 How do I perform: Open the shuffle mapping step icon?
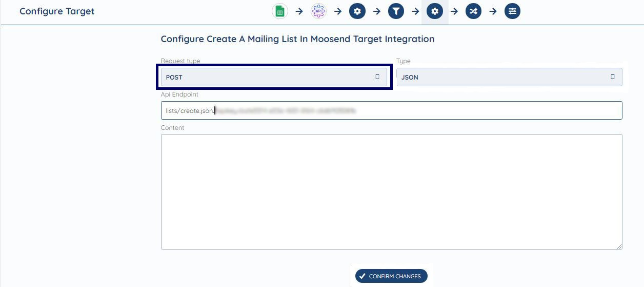click(x=473, y=11)
